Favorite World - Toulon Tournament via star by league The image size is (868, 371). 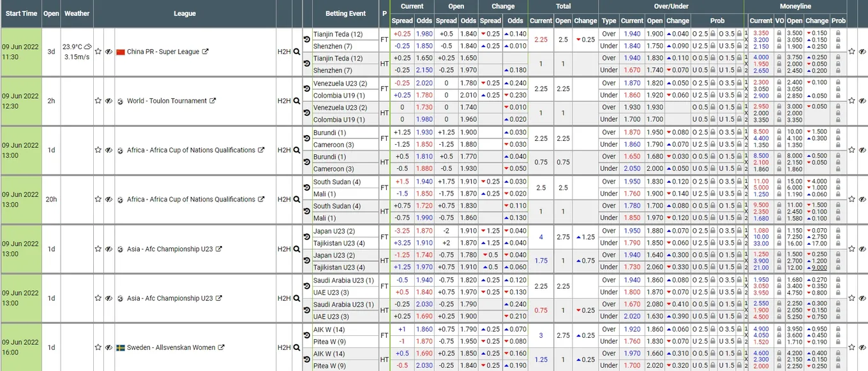pyautogui.click(x=98, y=101)
